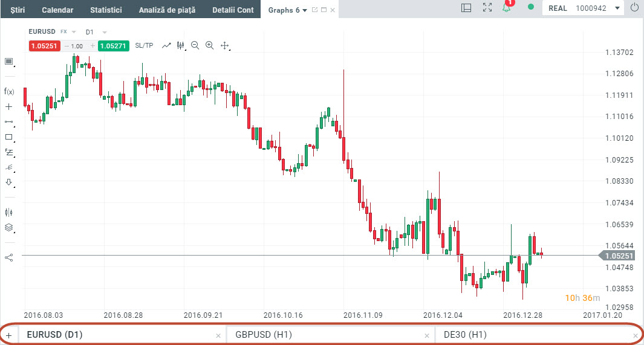Zoom in the chart
Viewport: 644px width, 345px height.
point(209,45)
